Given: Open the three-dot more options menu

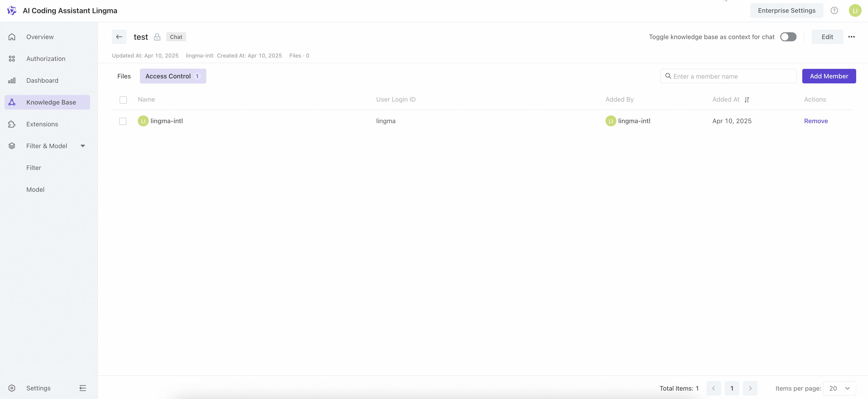Looking at the screenshot, I should pyautogui.click(x=851, y=37).
